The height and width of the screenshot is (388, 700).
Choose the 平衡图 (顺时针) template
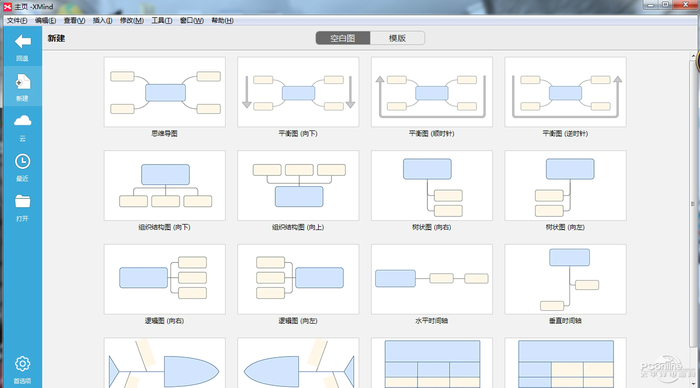[432, 92]
